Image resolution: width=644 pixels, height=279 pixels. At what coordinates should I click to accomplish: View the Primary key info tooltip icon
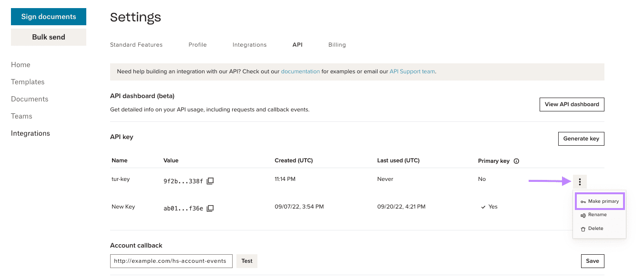(x=517, y=160)
